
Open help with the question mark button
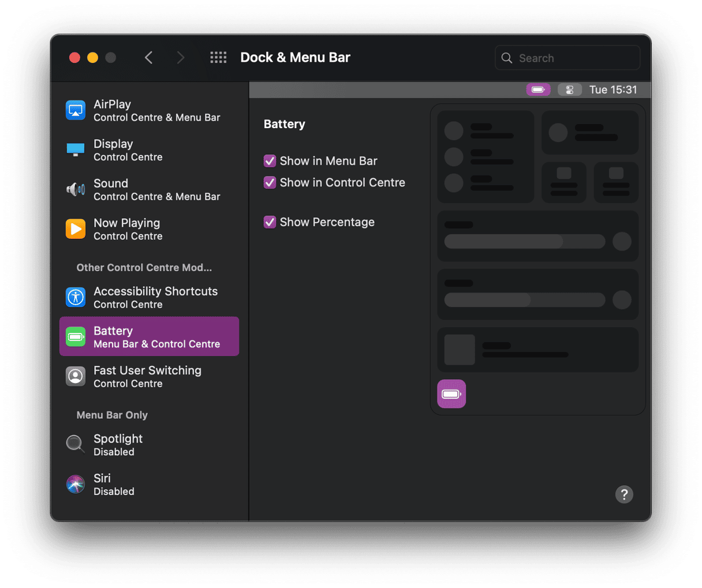point(624,495)
